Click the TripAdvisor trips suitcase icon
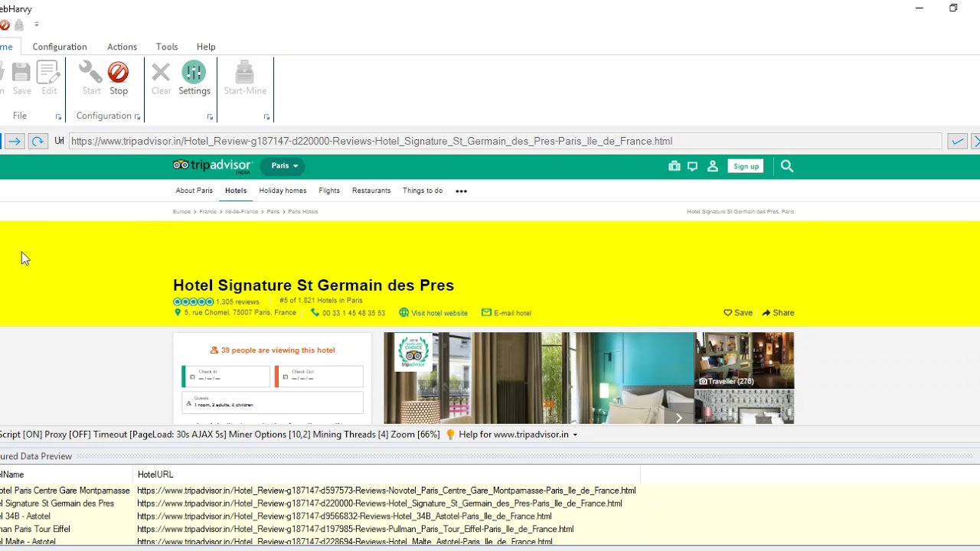The image size is (980, 551). [674, 166]
